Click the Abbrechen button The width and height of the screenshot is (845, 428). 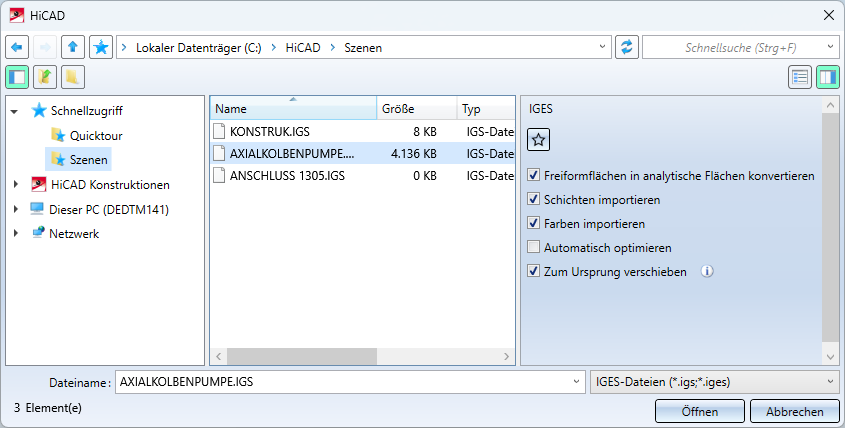pyautogui.click(x=795, y=411)
